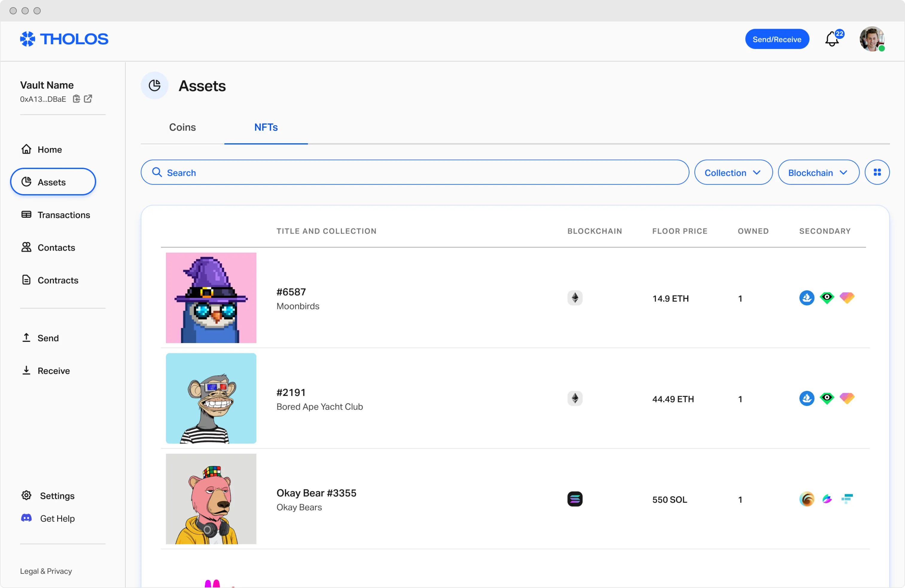Viewport: 905px width, 588px height.
Task: Click the search magnifier icon
Action: point(157,172)
